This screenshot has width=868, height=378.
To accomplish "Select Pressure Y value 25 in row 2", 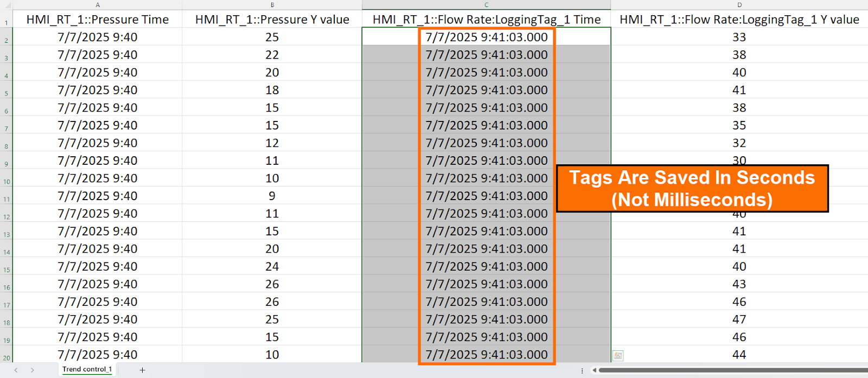I will 272,37.
